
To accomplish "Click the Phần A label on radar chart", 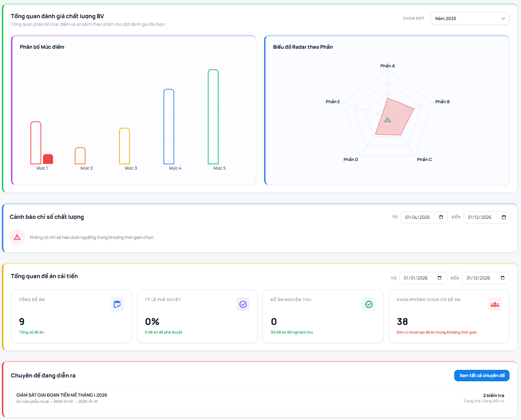I will point(387,65).
